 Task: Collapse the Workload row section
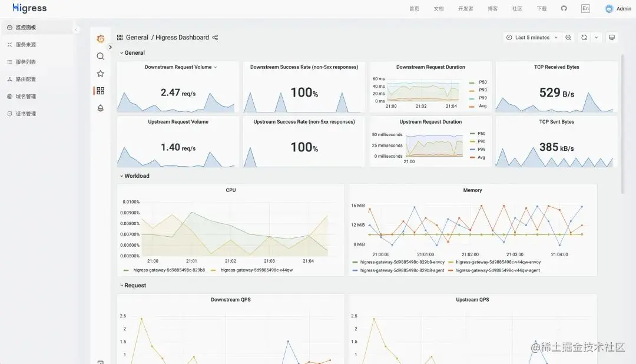[135, 176]
